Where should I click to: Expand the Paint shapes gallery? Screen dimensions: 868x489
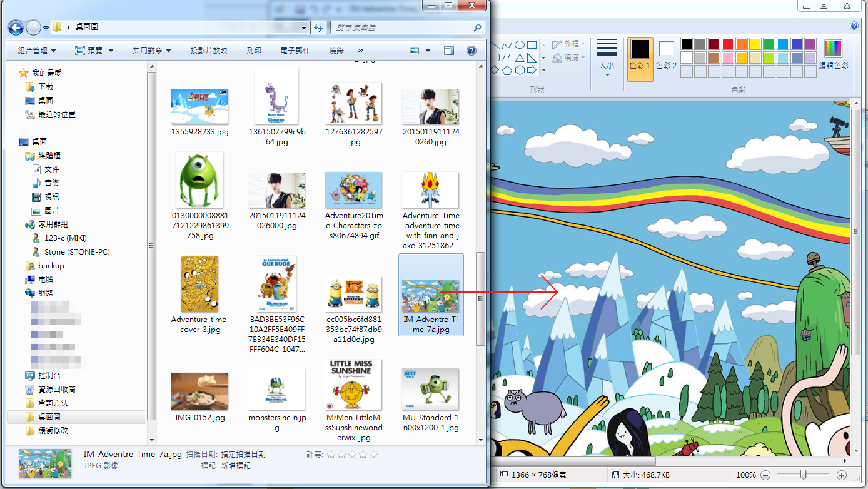coord(543,69)
